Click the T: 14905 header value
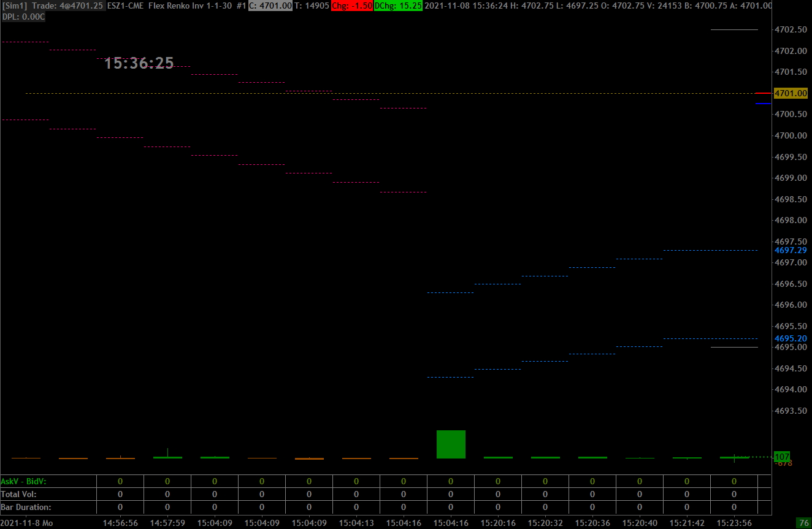This screenshot has height=529, width=812. [312, 6]
